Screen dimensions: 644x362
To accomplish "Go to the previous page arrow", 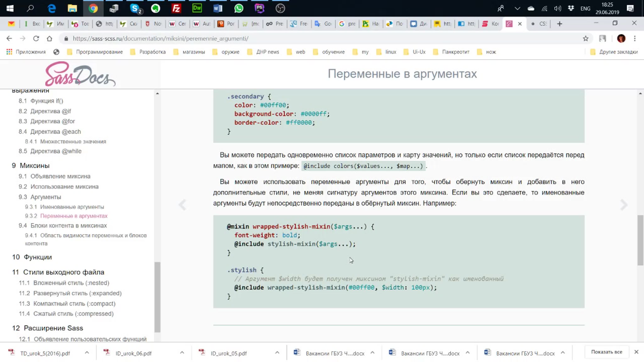I will pyautogui.click(x=183, y=205).
